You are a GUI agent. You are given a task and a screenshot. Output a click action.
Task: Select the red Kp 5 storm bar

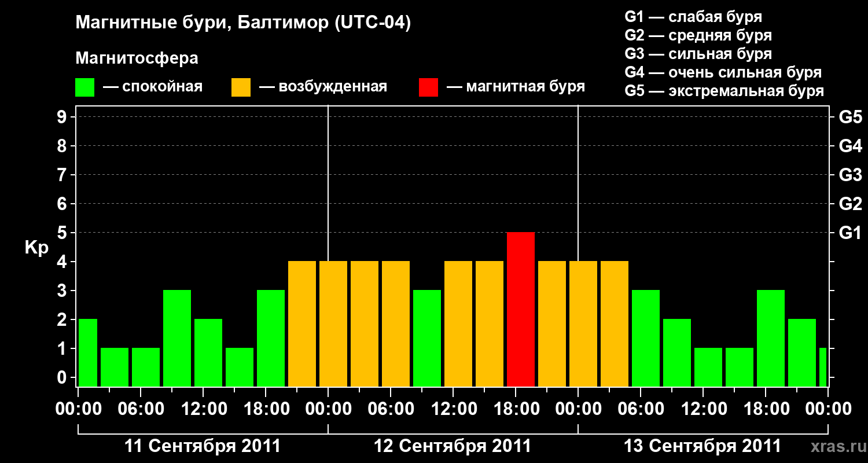pyautogui.click(x=521, y=309)
